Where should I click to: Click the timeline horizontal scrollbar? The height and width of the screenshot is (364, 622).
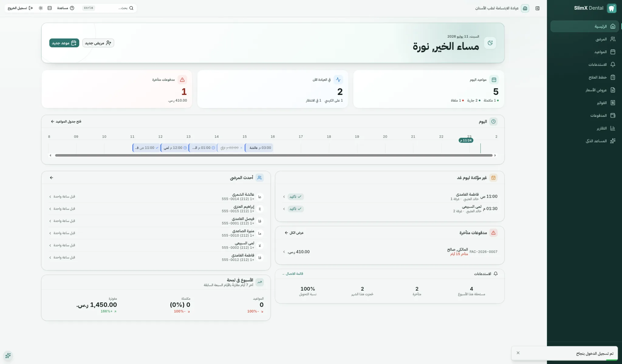pyautogui.click(x=274, y=155)
